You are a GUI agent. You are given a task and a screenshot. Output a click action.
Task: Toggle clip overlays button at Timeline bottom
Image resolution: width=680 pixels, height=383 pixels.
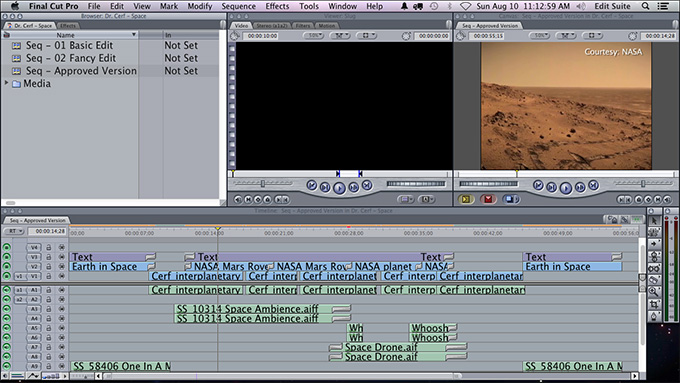[x=33, y=376]
